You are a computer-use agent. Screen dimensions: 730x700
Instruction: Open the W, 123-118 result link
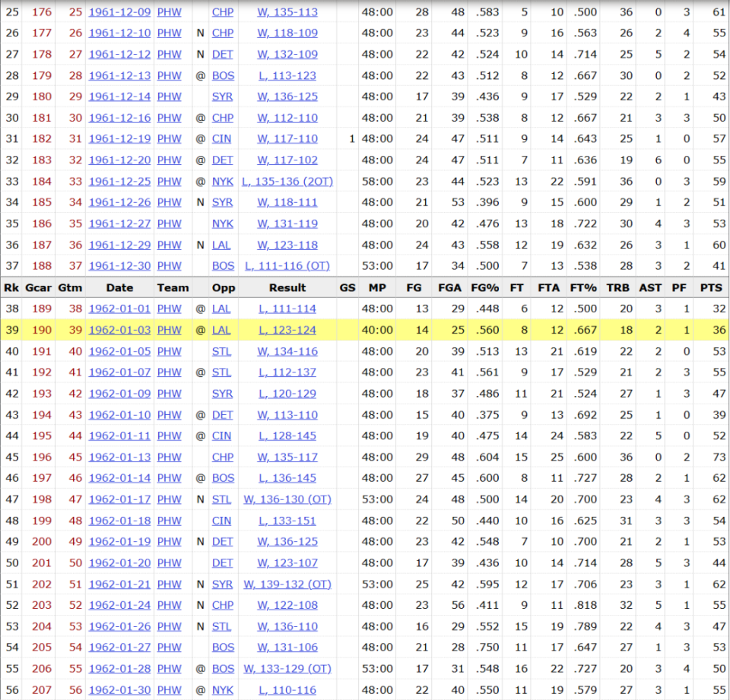(287, 245)
